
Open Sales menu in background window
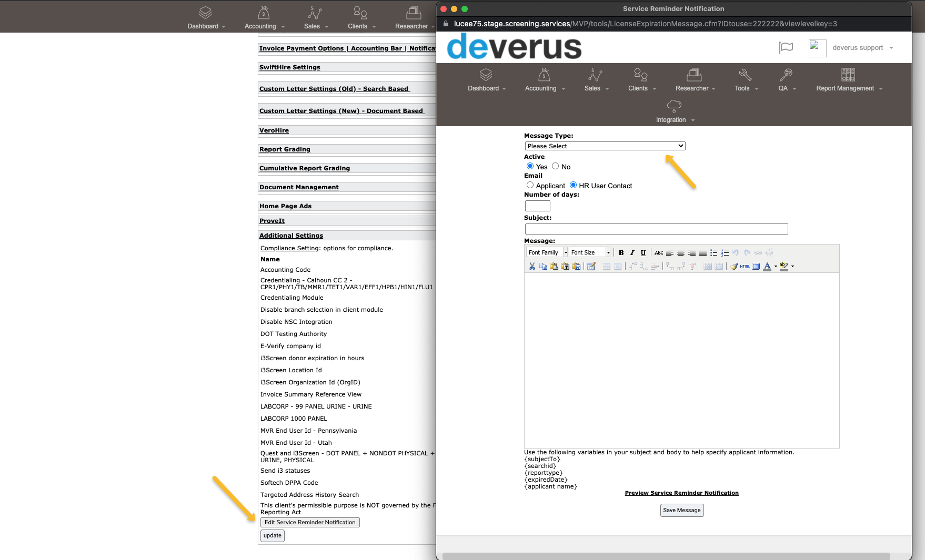tap(316, 26)
